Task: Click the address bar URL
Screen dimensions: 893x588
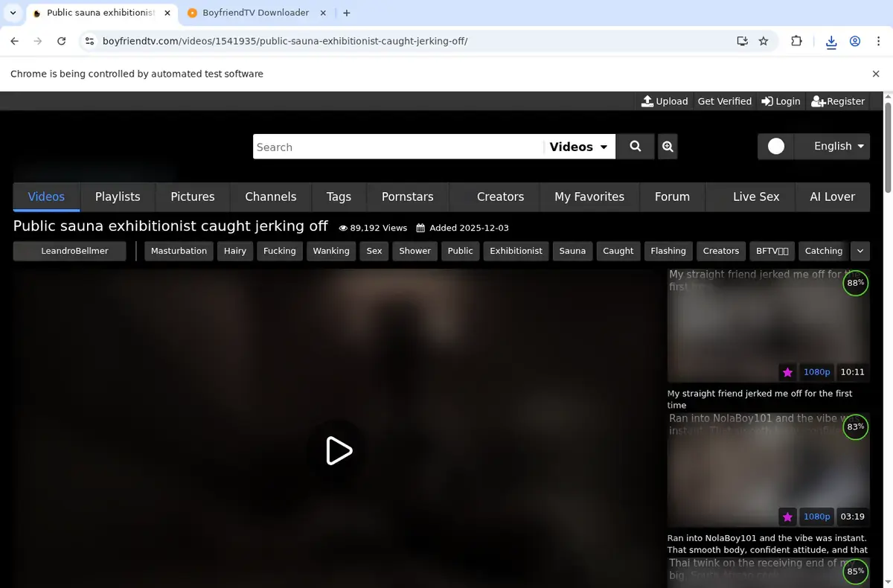Action: pyautogui.click(x=285, y=42)
